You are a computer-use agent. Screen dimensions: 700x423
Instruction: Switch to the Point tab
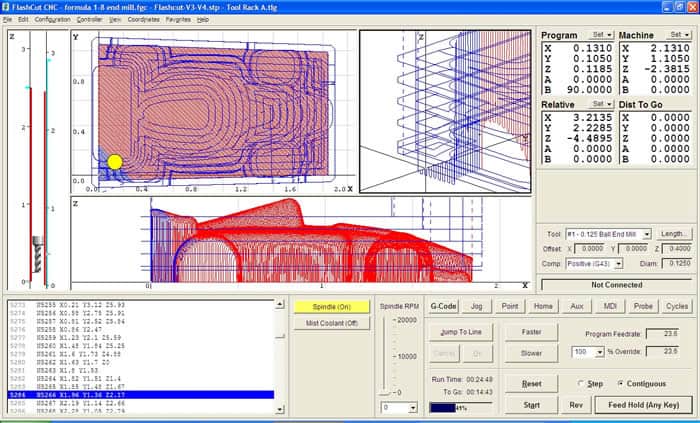coord(510,306)
